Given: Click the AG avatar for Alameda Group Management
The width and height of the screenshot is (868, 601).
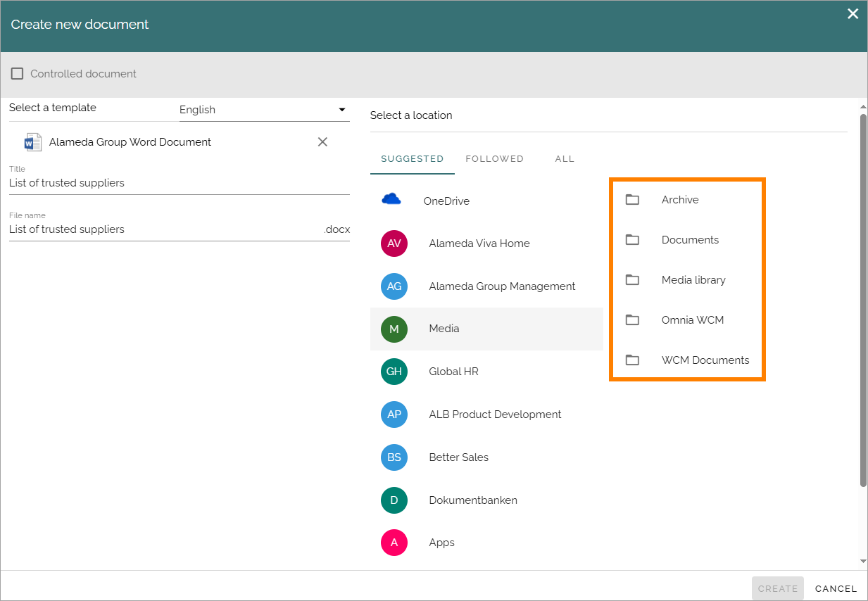Looking at the screenshot, I should click(394, 286).
